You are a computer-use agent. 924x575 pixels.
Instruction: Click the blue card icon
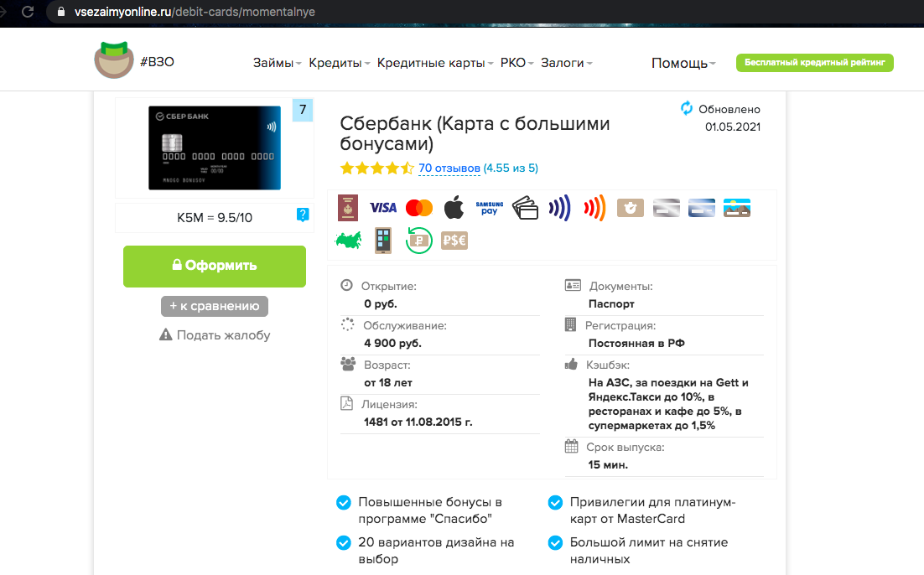(702, 208)
